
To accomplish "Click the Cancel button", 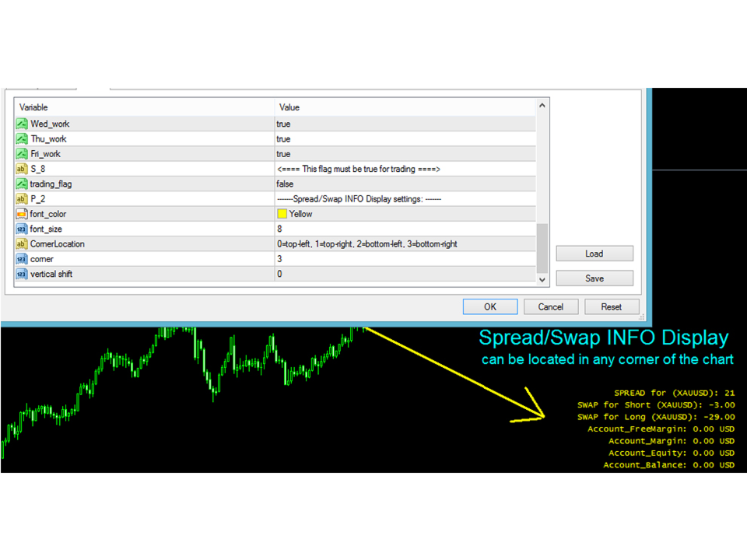I will click(x=551, y=306).
